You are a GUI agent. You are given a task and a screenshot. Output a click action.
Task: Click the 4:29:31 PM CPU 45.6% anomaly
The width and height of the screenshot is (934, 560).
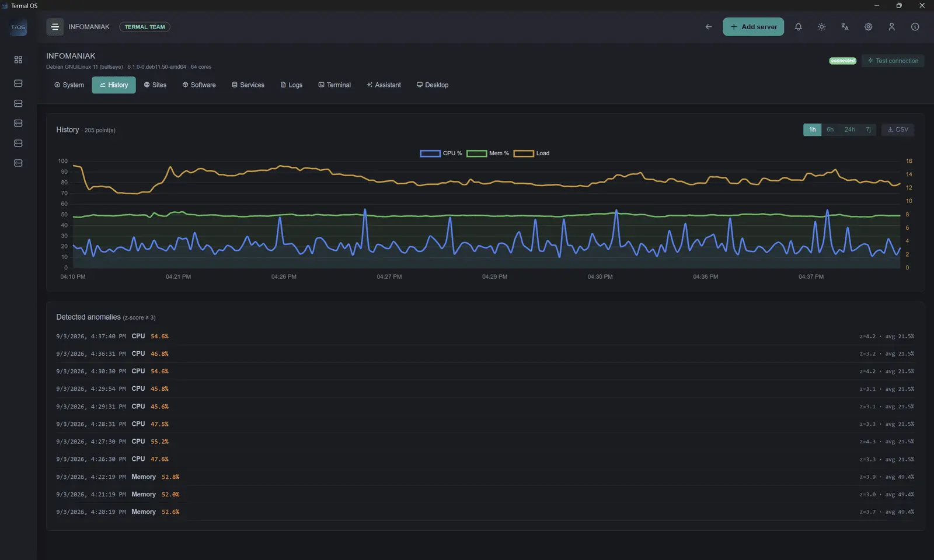(485, 407)
